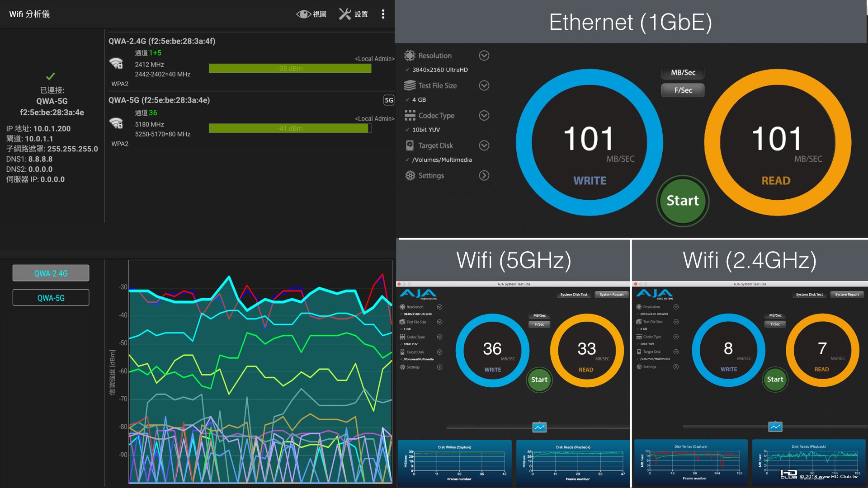Click the AJA logo in Wifi 2.4GHz window
Viewport: 868px width, 488px height.
click(655, 295)
